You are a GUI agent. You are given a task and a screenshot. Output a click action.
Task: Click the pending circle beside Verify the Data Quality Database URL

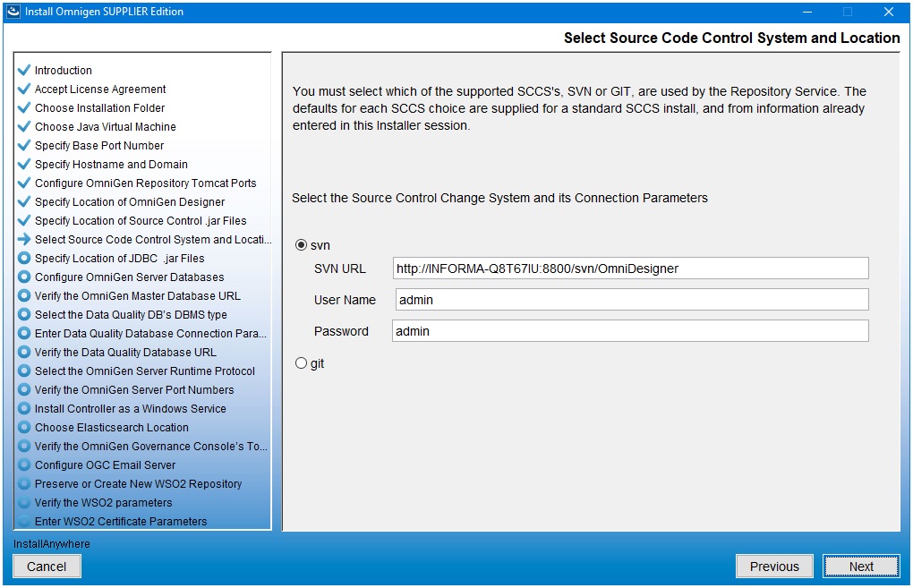pyautogui.click(x=24, y=353)
